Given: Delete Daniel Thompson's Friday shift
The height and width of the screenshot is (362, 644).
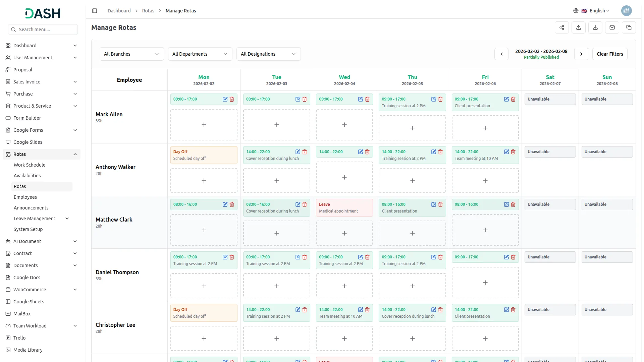Looking at the screenshot, I should point(513,257).
